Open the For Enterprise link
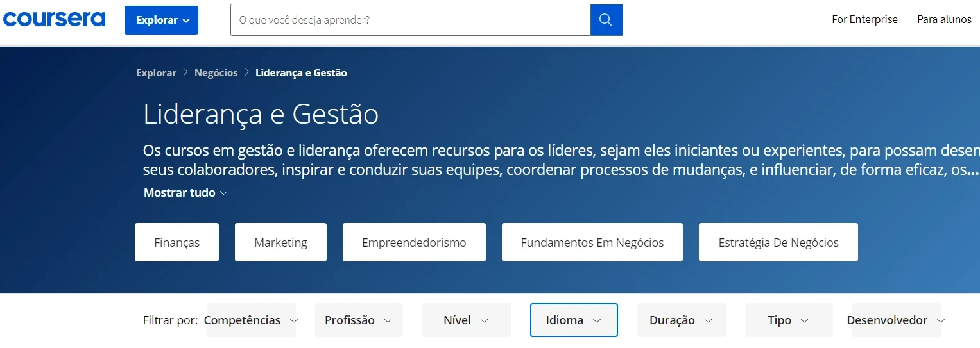Image resolution: width=980 pixels, height=348 pixels. (x=864, y=19)
